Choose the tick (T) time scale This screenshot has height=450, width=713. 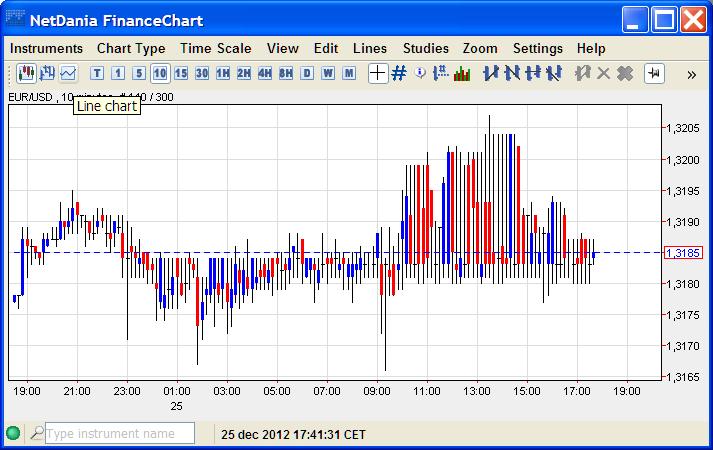pyautogui.click(x=97, y=73)
